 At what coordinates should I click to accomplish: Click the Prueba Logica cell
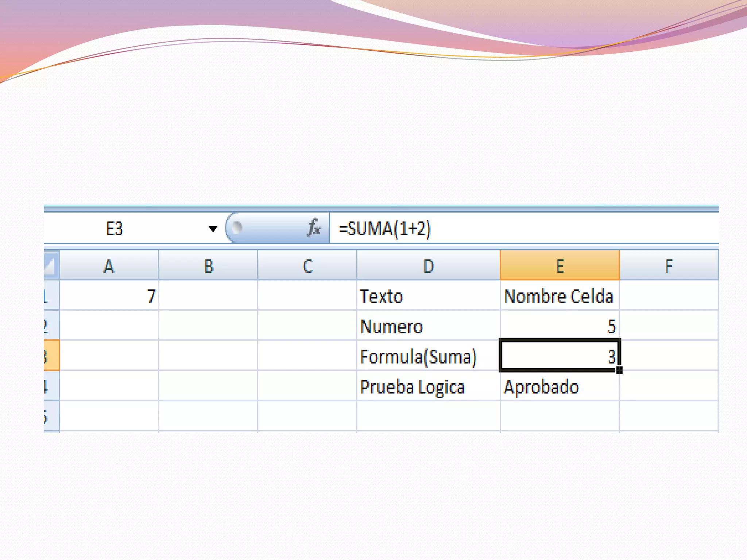428,386
